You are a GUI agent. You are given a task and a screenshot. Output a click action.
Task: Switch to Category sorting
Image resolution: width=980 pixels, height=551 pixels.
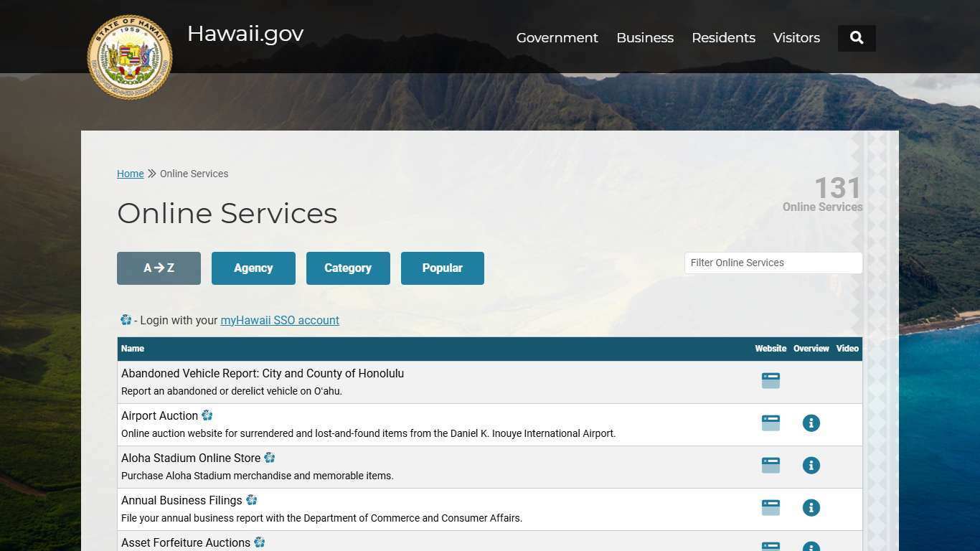[x=348, y=268]
